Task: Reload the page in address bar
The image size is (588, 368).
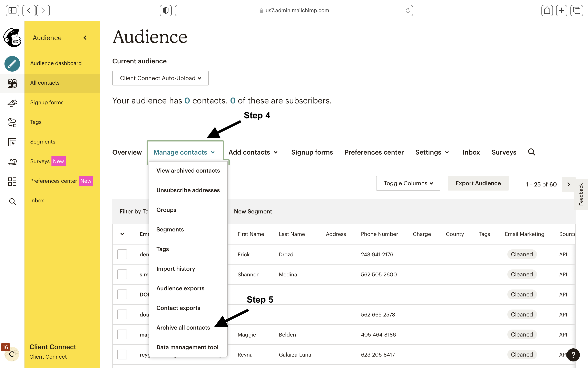Action: click(x=408, y=10)
